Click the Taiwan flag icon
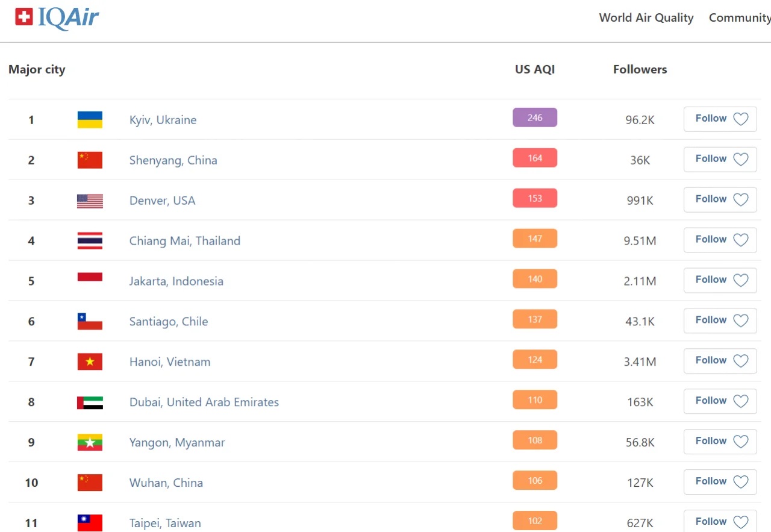 (90, 522)
